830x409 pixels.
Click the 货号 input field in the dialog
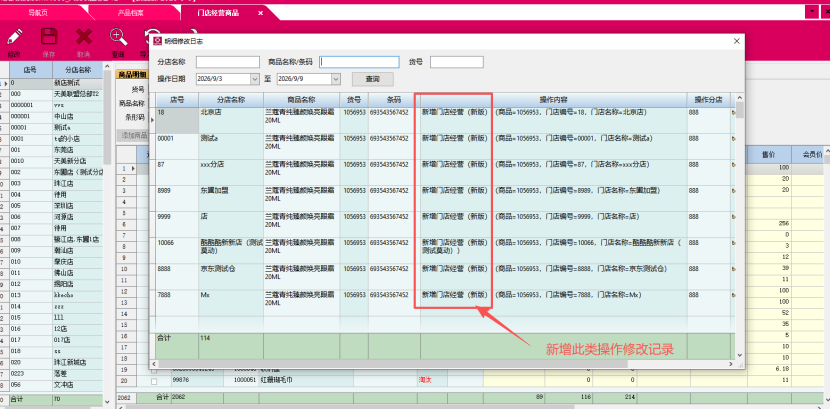[x=456, y=62]
